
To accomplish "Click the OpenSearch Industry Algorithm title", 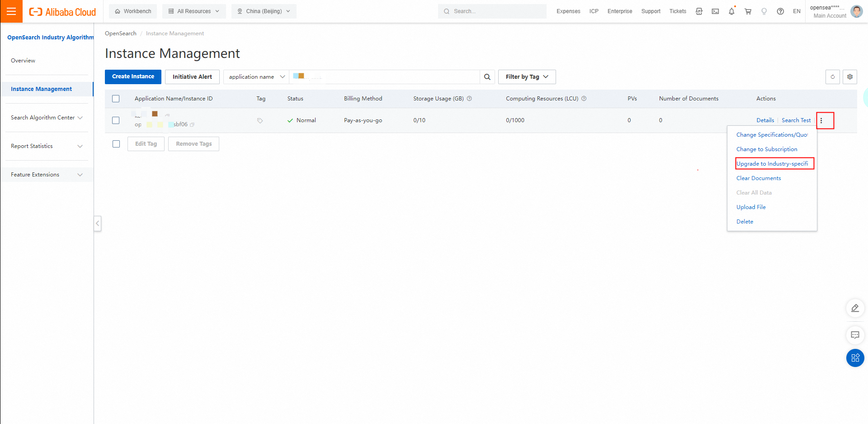I will 51,38.
